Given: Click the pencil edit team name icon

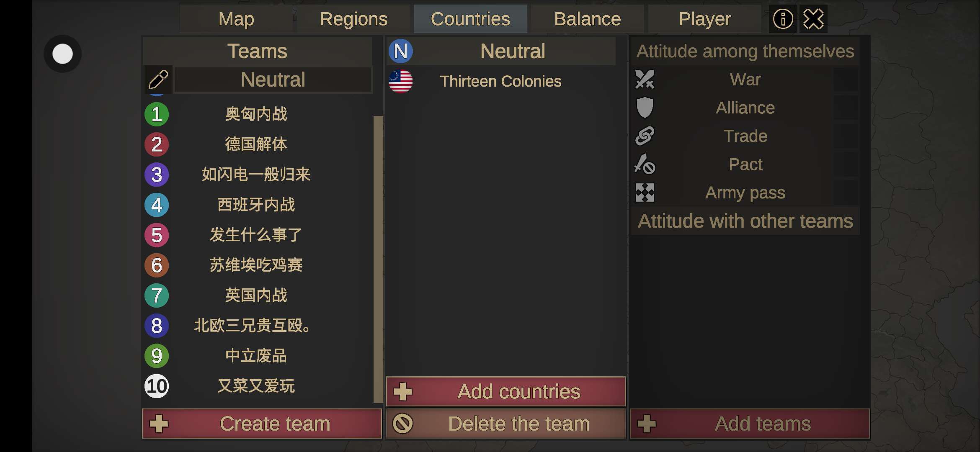Looking at the screenshot, I should pyautogui.click(x=158, y=80).
